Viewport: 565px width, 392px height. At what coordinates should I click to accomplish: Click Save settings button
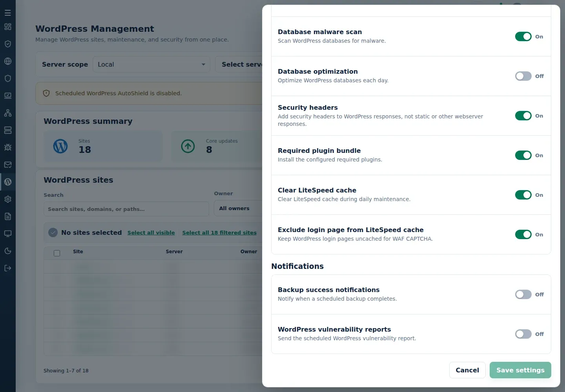(x=520, y=370)
